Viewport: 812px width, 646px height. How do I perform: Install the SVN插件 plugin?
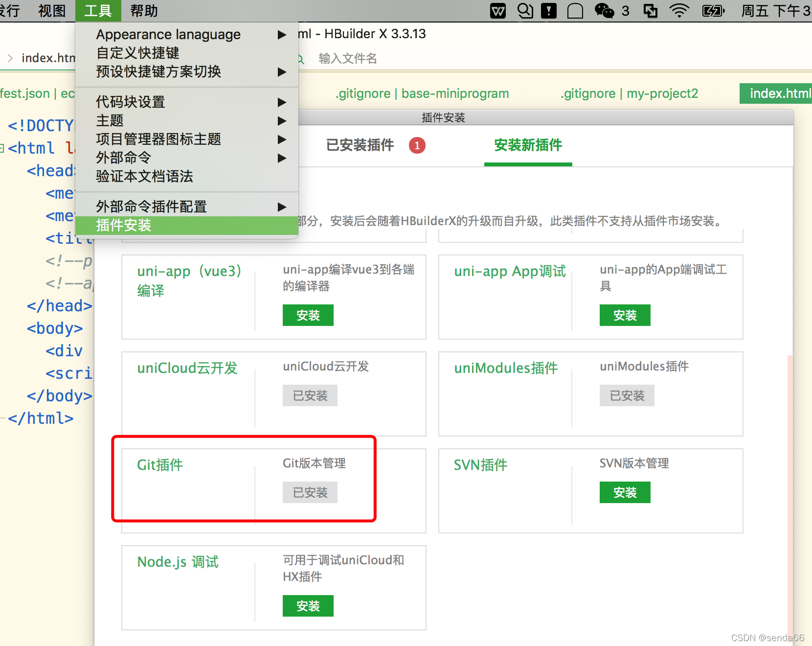[x=625, y=492]
